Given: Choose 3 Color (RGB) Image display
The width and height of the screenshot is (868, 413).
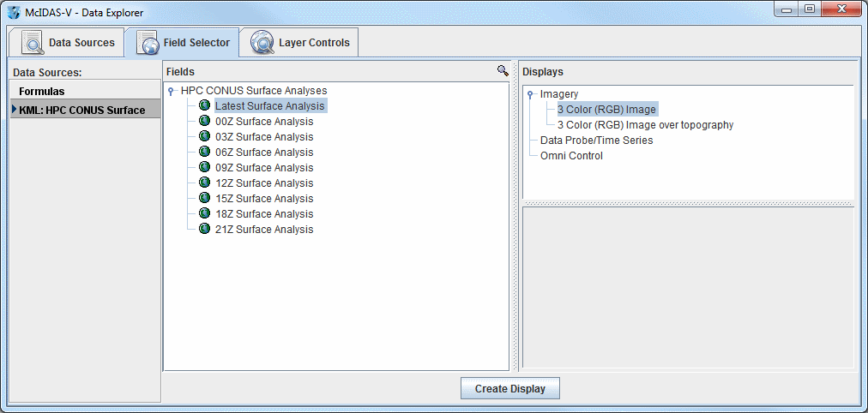Looking at the screenshot, I should 606,110.
